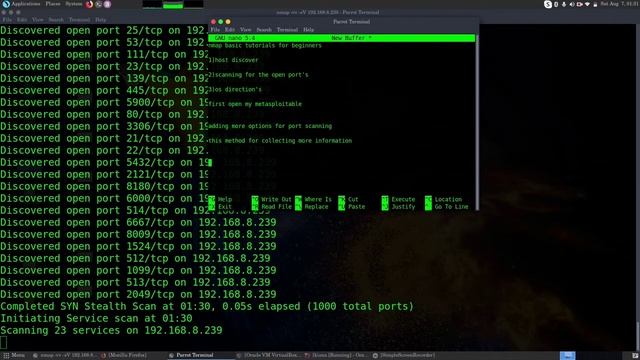Click the battery tray icon
The height and width of the screenshot is (360, 640).
(595, 4)
